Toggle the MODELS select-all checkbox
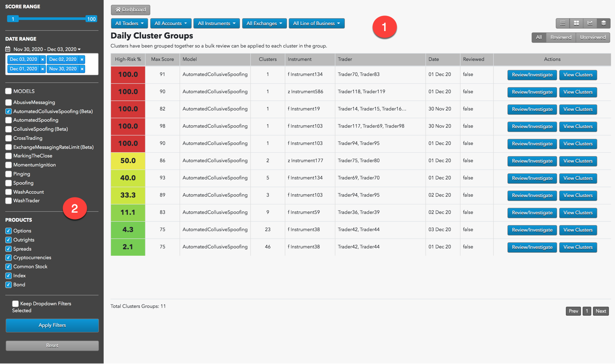The width and height of the screenshot is (615, 364). pos(8,91)
